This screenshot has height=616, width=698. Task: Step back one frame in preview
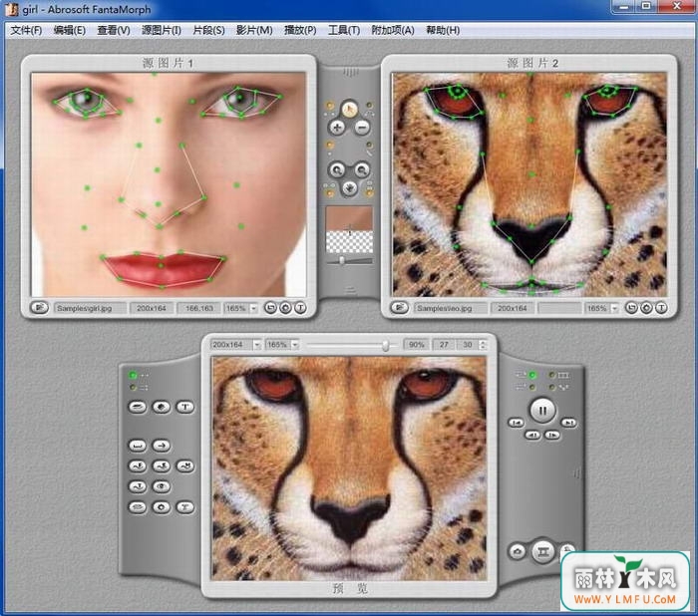point(532,435)
